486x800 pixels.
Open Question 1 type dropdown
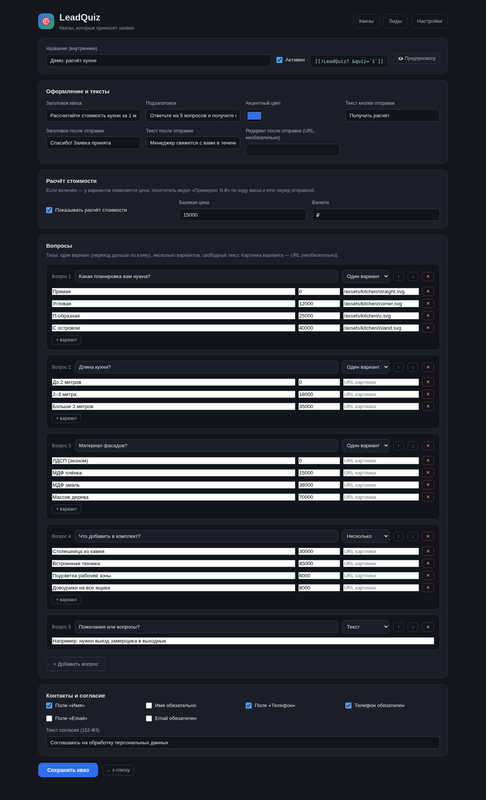pos(366,277)
